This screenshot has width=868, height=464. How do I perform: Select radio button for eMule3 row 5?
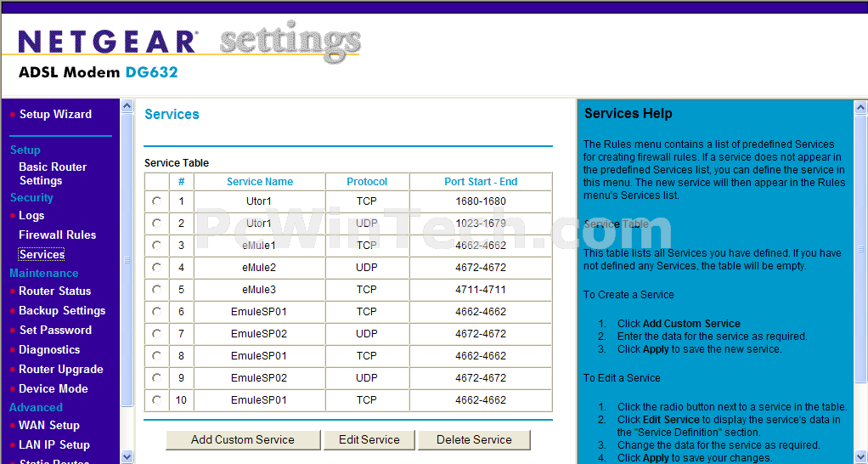coord(156,290)
